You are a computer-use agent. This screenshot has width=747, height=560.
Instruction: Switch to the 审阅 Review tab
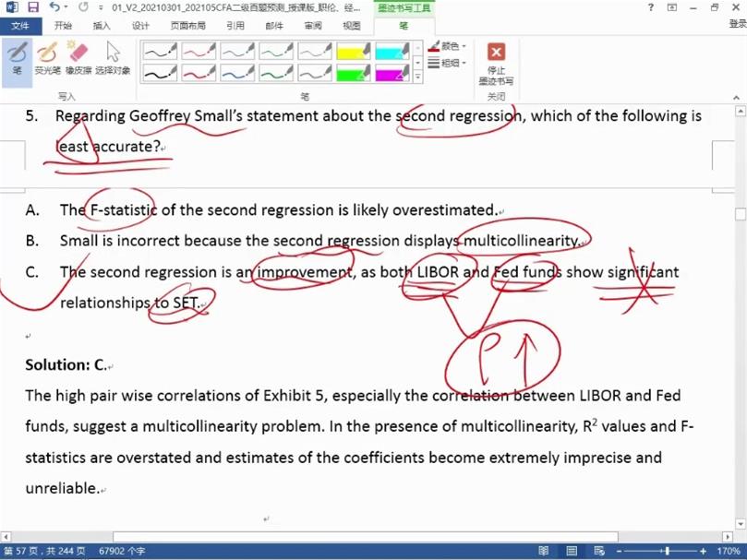click(312, 26)
